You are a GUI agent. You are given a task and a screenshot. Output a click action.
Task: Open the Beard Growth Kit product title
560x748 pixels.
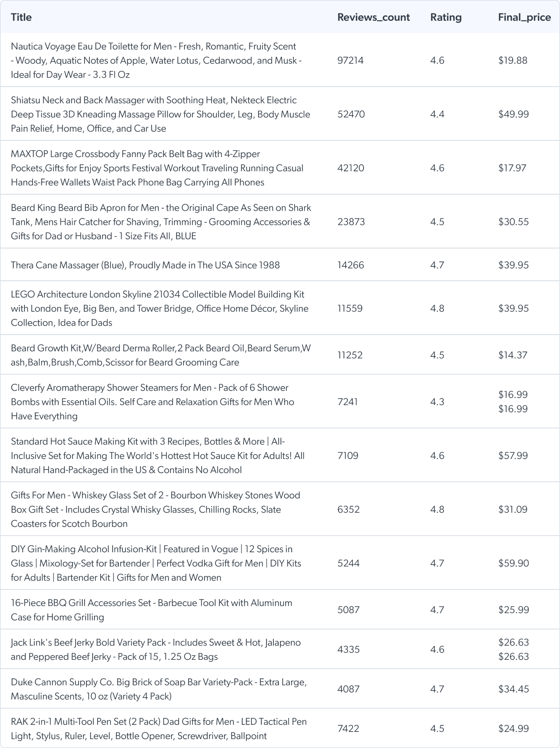point(160,355)
